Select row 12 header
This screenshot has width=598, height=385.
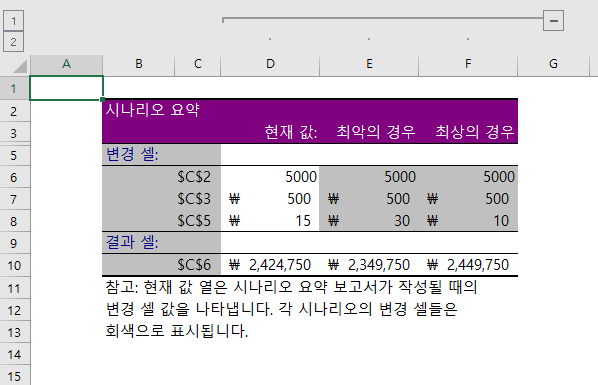click(x=14, y=310)
